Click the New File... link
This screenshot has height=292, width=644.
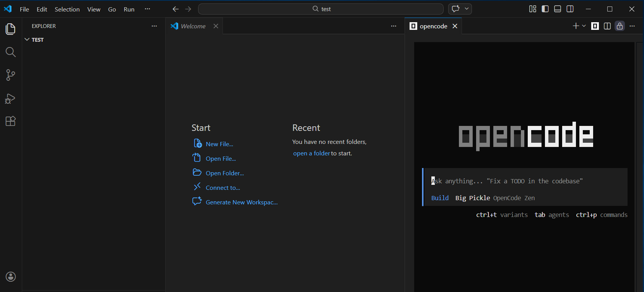tap(219, 144)
